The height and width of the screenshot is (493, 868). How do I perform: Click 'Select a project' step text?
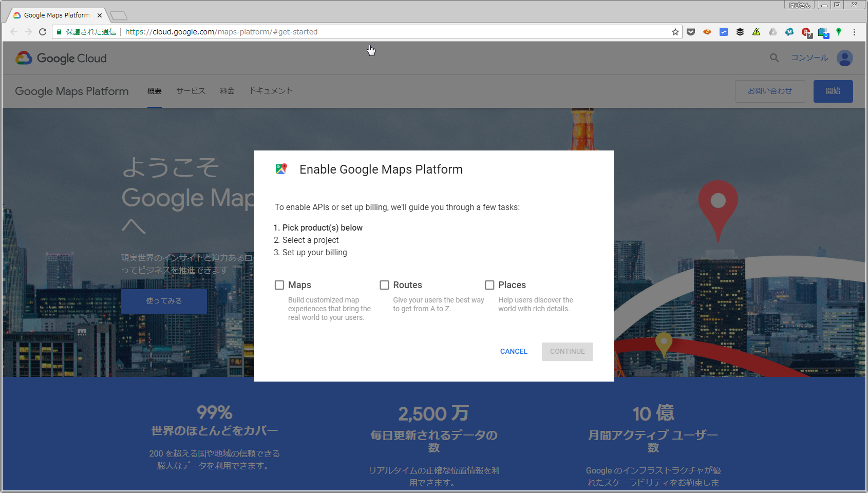tap(310, 240)
